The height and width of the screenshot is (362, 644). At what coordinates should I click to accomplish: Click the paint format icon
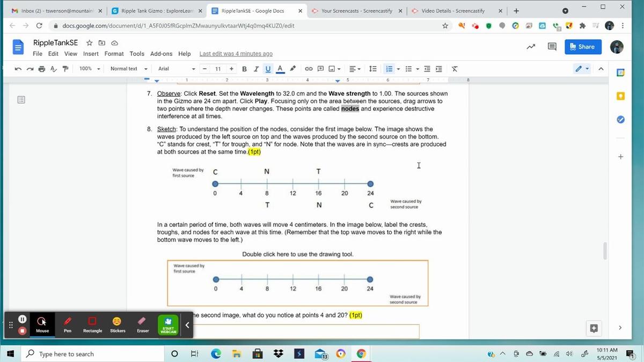tap(65, 69)
